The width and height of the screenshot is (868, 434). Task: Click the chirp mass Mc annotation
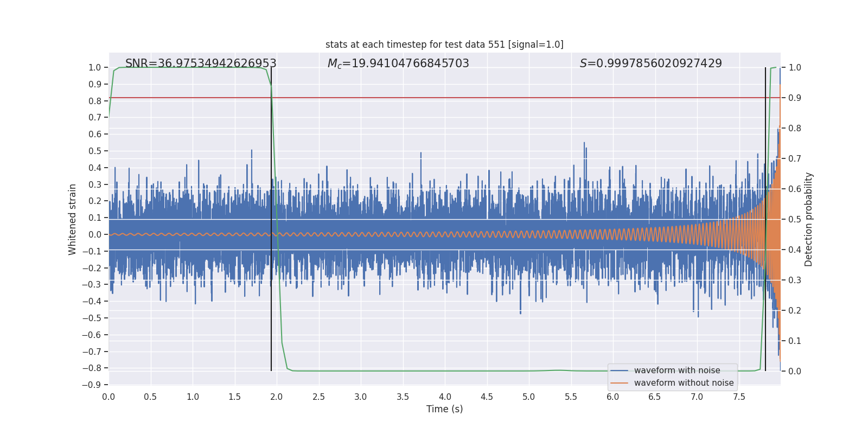[398, 63]
